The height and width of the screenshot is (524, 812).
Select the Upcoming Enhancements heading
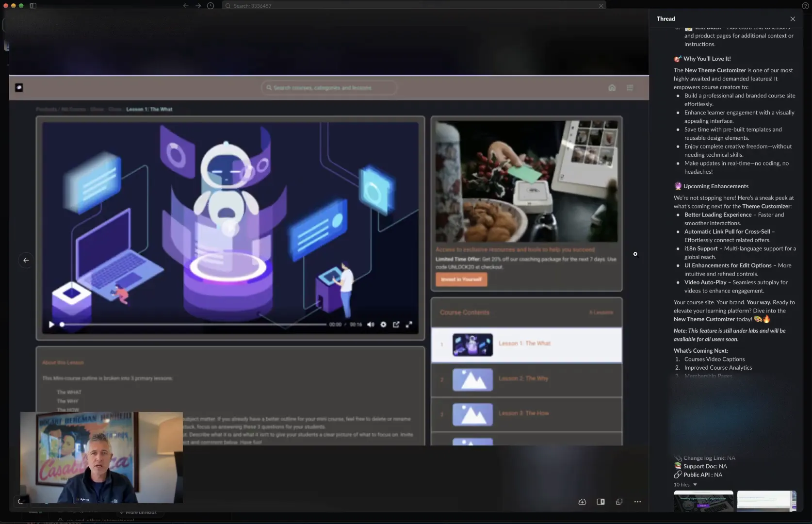point(716,186)
